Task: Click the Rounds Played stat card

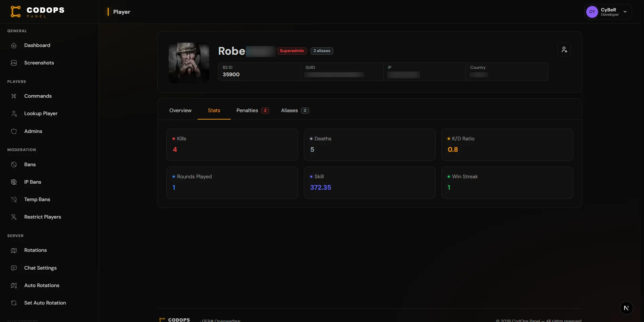Action: 232,183
